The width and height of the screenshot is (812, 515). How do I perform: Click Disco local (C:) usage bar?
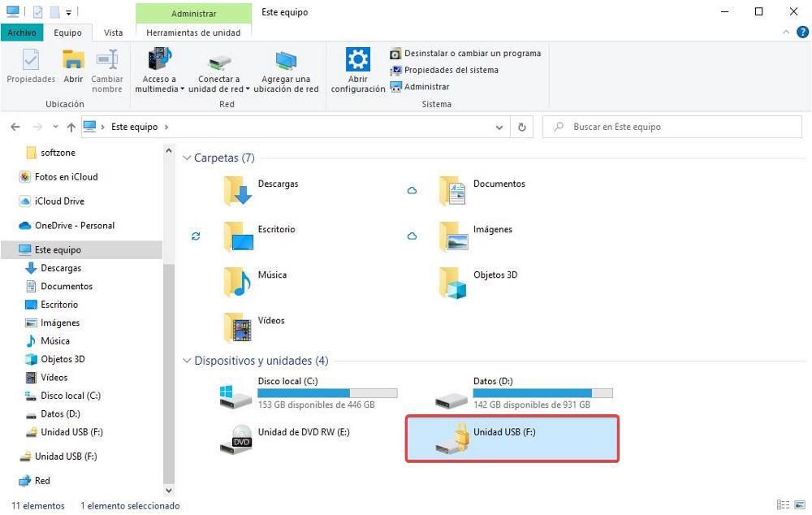(327, 393)
